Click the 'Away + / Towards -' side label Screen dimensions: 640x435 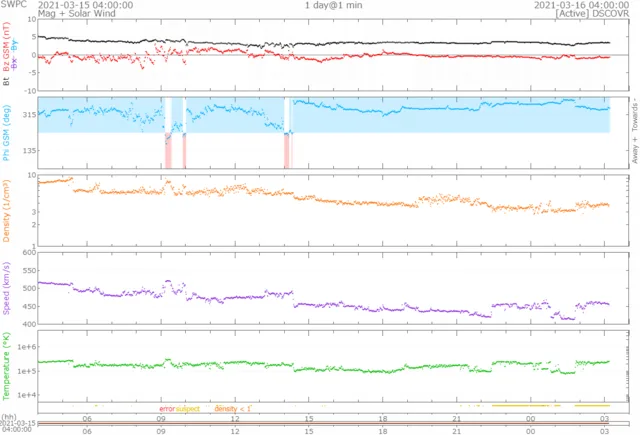[x=634, y=131]
